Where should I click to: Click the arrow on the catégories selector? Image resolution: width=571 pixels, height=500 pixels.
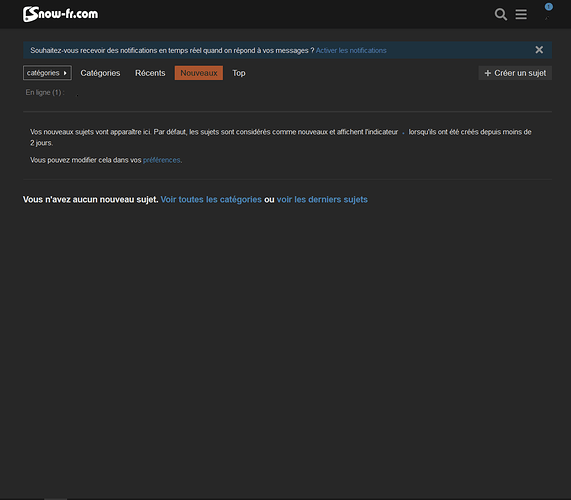click(x=65, y=73)
